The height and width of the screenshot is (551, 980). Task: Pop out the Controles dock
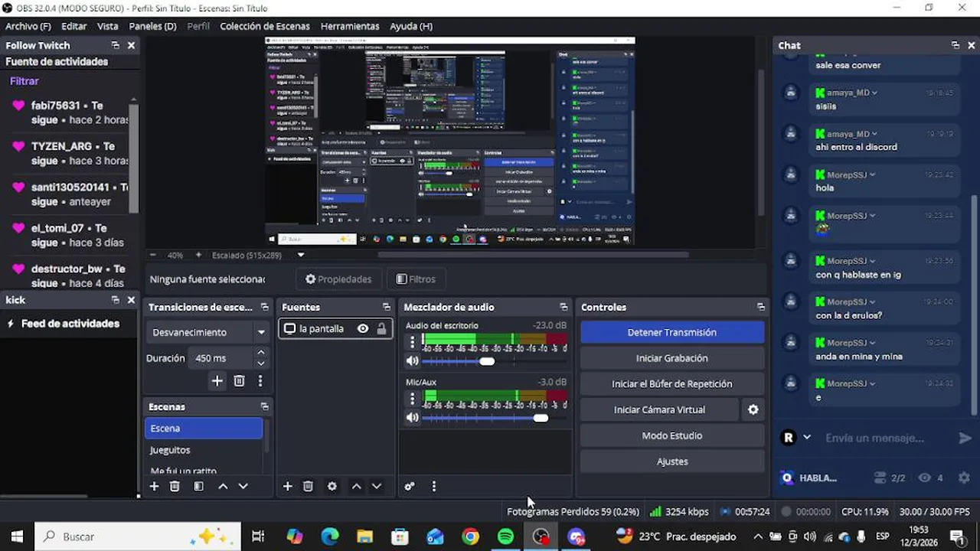pos(760,307)
